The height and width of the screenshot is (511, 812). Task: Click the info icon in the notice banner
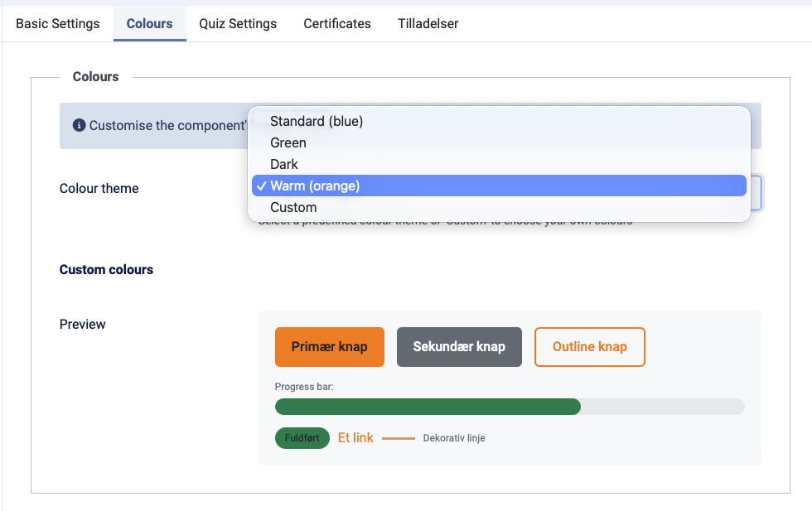[x=80, y=125]
